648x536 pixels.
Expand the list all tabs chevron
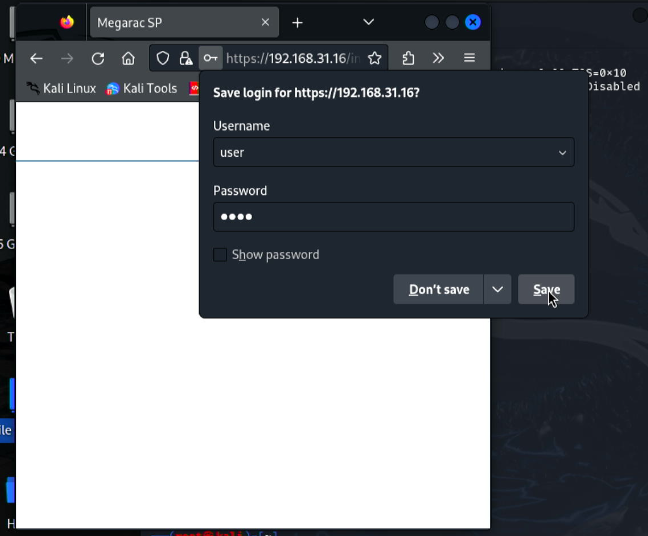pos(368,22)
